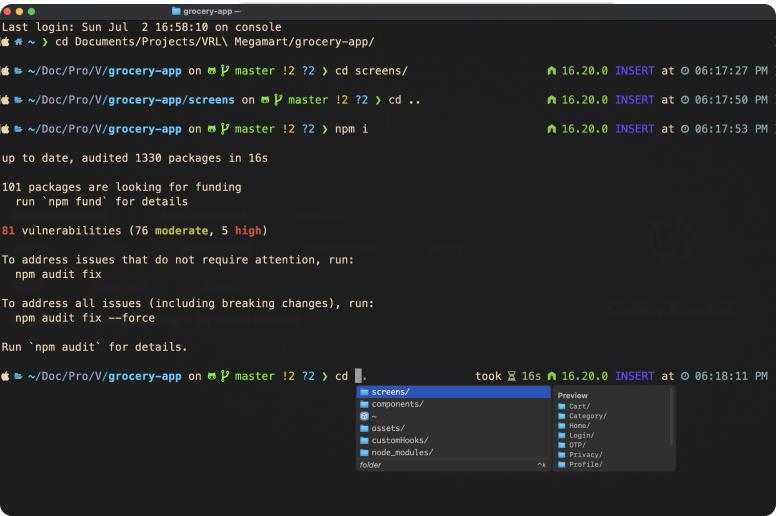Click the Node icon beside 16.20.0 at 06:17:50 PM
This screenshot has width=776, height=516.
point(551,100)
